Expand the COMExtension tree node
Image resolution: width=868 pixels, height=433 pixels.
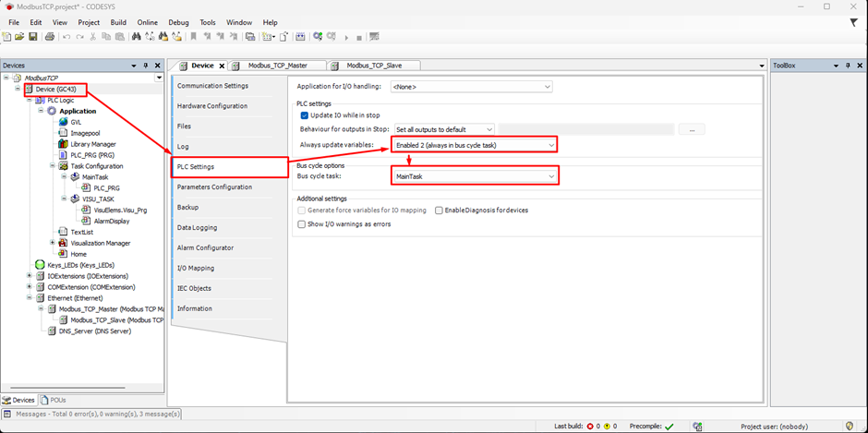pyautogui.click(x=30, y=287)
